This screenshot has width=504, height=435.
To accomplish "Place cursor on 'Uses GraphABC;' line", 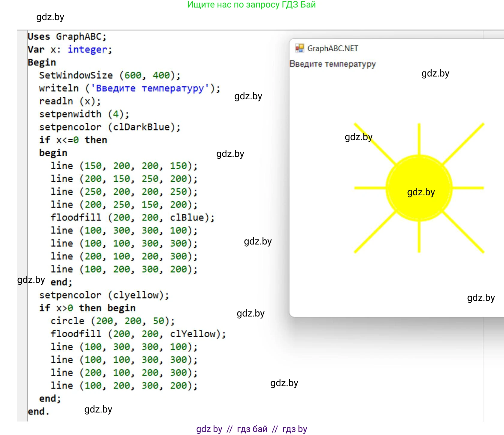I will 67,37.
